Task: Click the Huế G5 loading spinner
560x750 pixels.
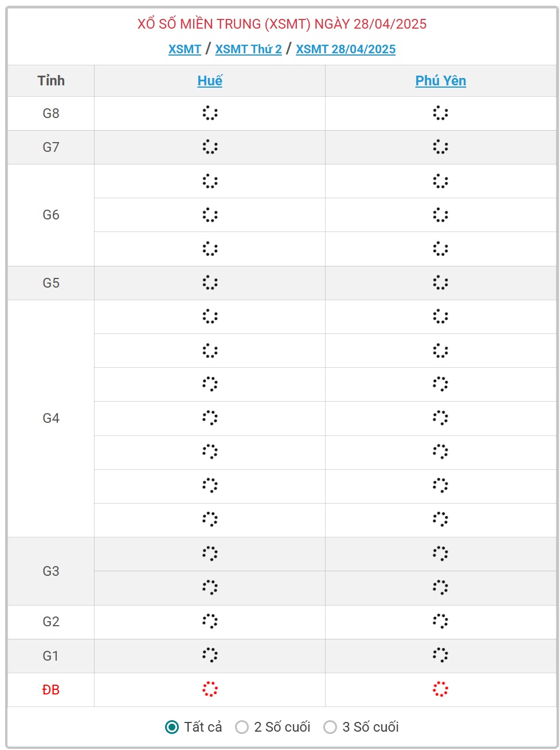Action: tap(210, 282)
